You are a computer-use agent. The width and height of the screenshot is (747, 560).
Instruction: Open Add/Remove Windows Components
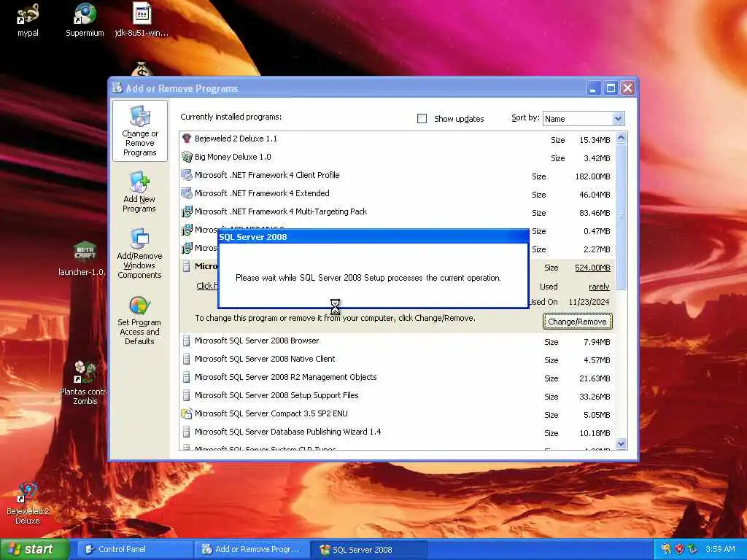139,253
